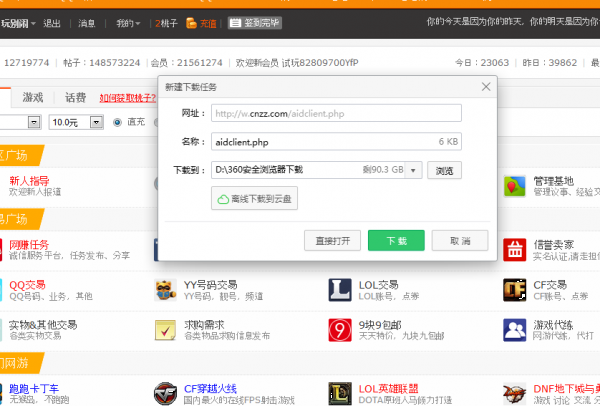Click the green 下载 download button

[x=396, y=240]
